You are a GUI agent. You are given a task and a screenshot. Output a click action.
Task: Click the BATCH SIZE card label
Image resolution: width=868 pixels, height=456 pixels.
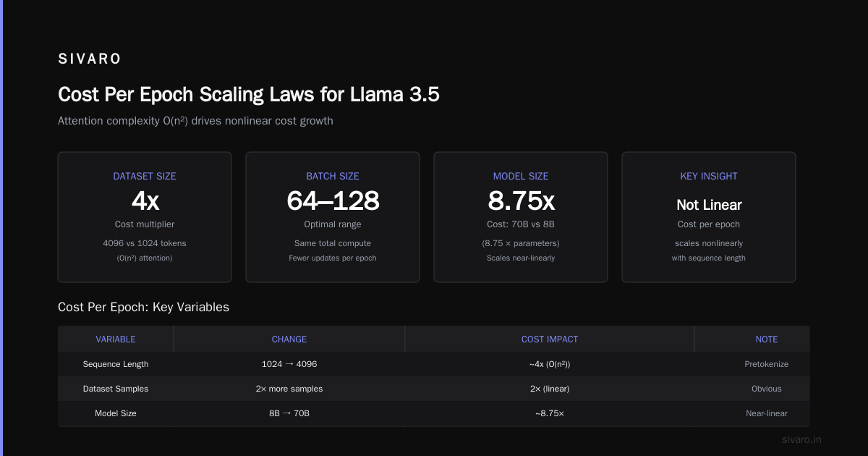(x=333, y=176)
